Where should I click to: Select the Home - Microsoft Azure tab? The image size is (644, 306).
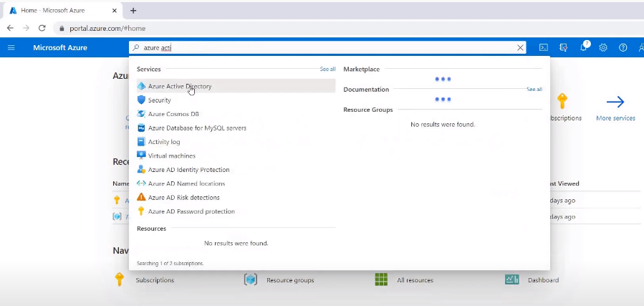pyautogui.click(x=62, y=11)
